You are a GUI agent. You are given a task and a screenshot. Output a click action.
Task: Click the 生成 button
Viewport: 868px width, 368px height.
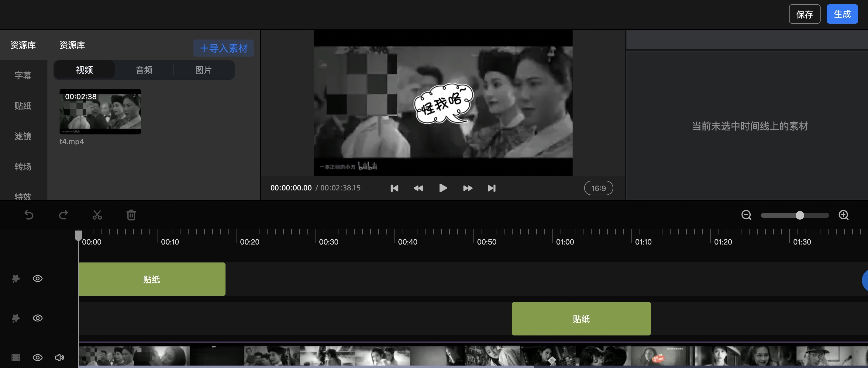(842, 14)
